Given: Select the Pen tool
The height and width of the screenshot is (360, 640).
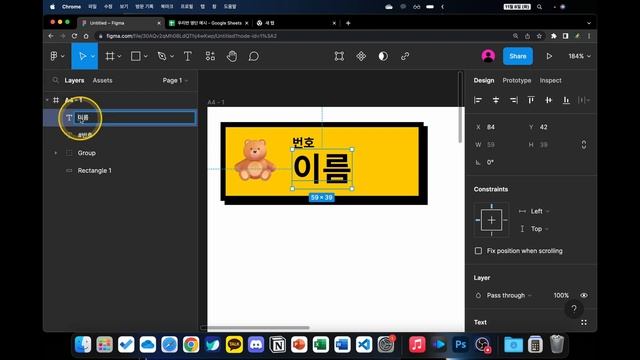Looking at the screenshot, I should pos(162,56).
